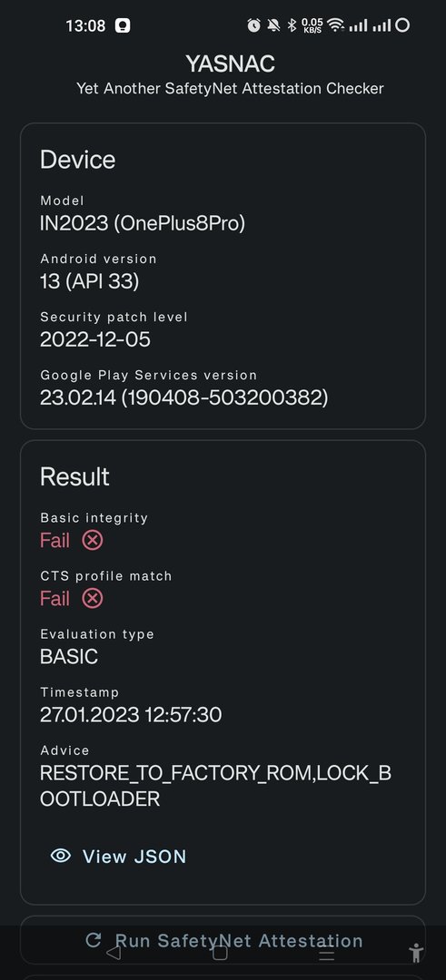Tap the alarm clock status icon
This screenshot has width=446, height=980.
[253, 25]
